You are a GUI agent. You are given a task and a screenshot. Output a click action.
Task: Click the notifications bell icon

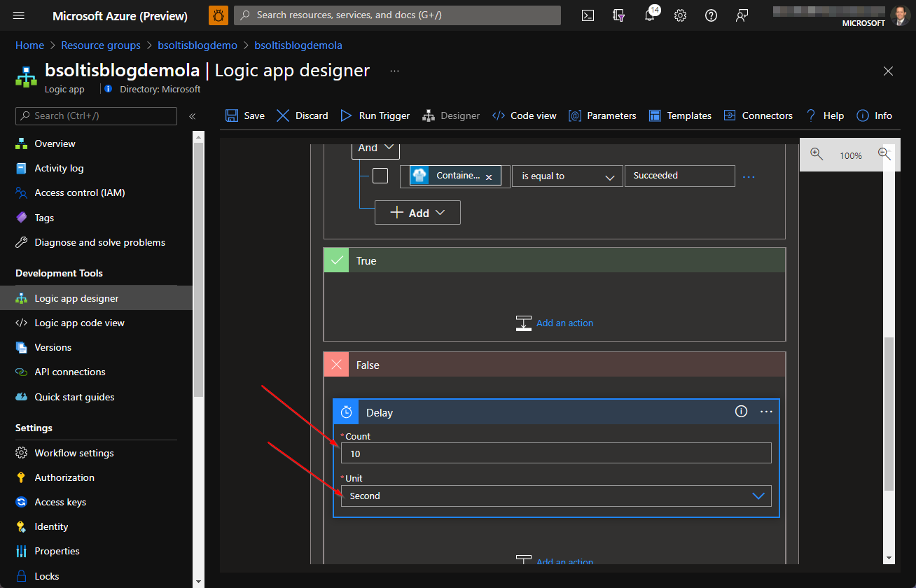pyautogui.click(x=650, y=15)
